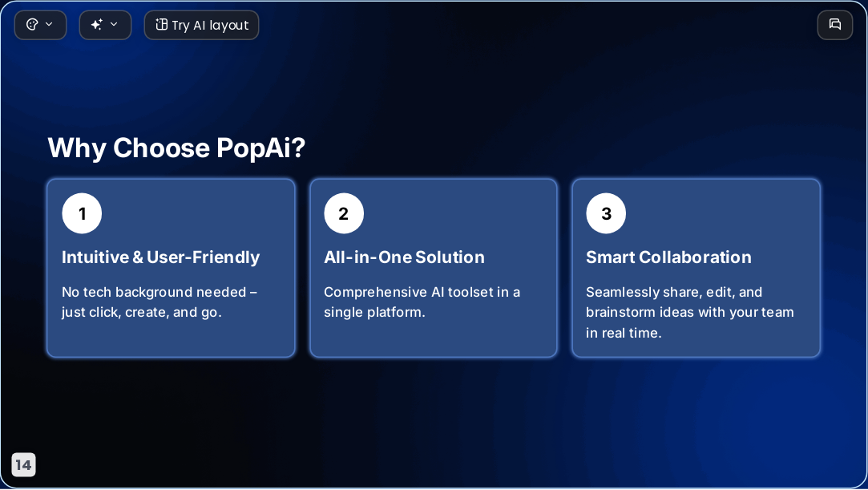The width and height of the screenshot is (868, 490).
Task: Expand the AI sparkle dropdown chevron
Action: point(114,24)
